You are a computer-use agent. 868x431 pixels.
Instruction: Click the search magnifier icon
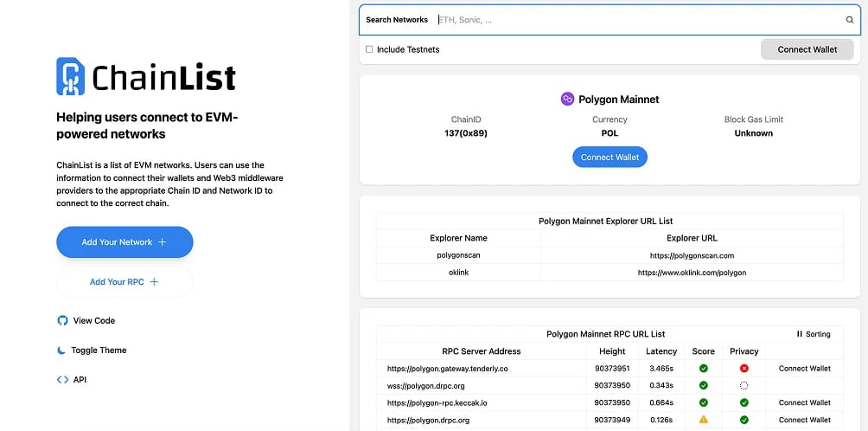click(850, 20)
